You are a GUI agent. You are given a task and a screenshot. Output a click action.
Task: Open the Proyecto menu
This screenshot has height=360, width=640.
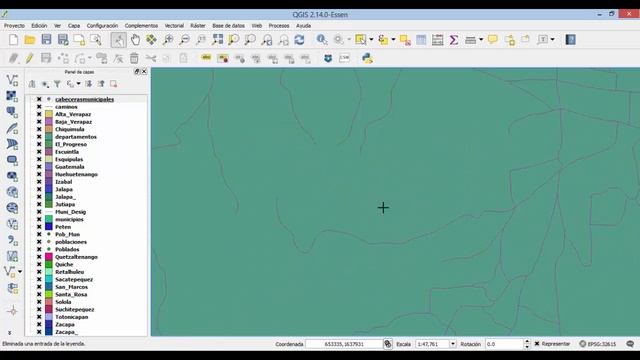(14, 25)
